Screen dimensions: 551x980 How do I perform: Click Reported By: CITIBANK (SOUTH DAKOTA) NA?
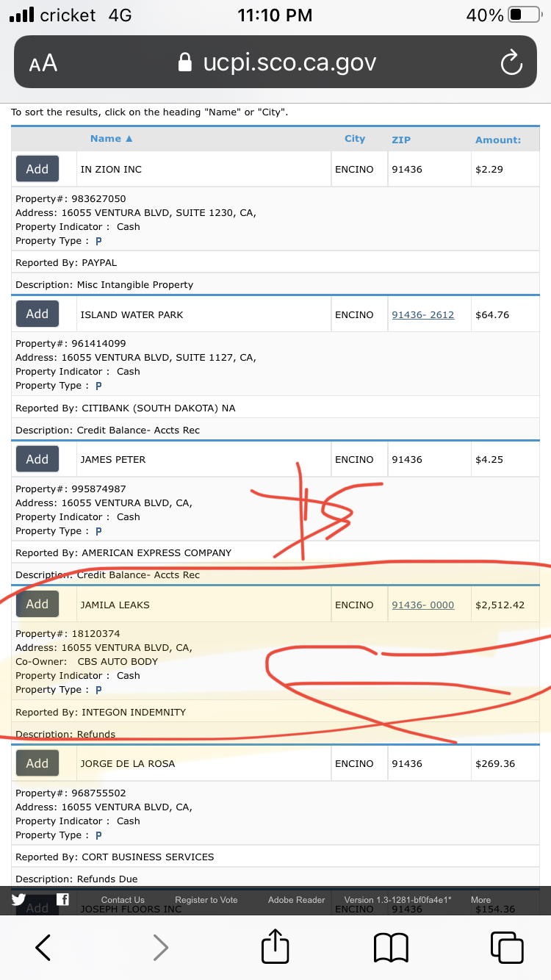click(126, 408)
